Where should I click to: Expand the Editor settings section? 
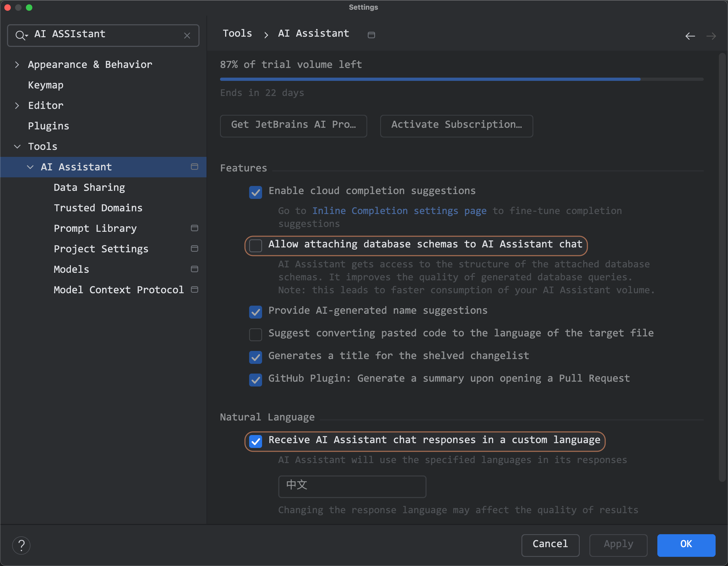tap(17, 106)
